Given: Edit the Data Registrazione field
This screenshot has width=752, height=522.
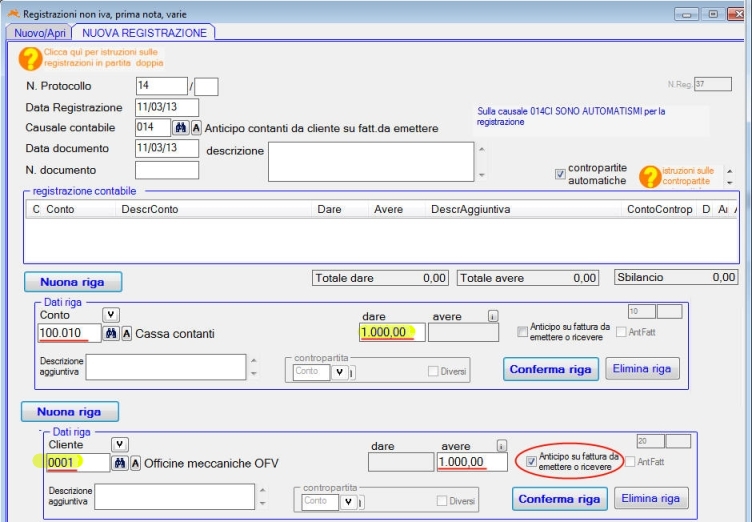Looking at the screenshot, I should 167,107.
